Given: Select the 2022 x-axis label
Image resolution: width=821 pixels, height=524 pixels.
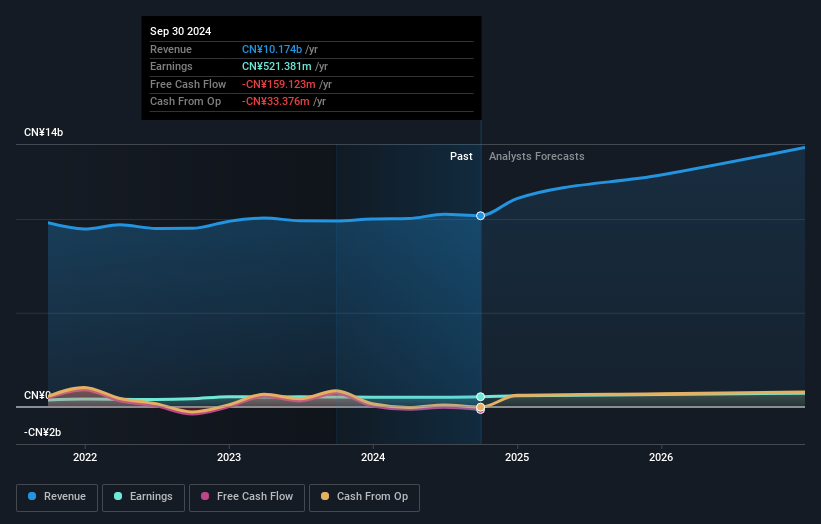Looking at the screenshot, I should (85, 457).
